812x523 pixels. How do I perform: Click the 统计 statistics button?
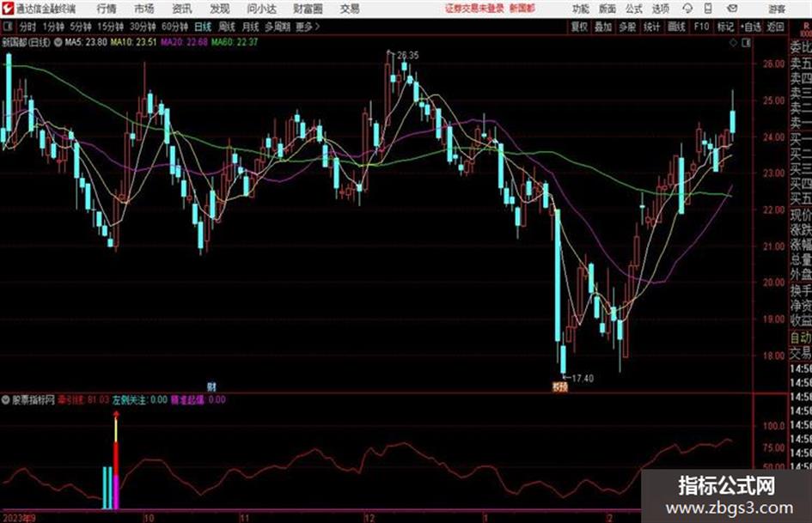651,27
